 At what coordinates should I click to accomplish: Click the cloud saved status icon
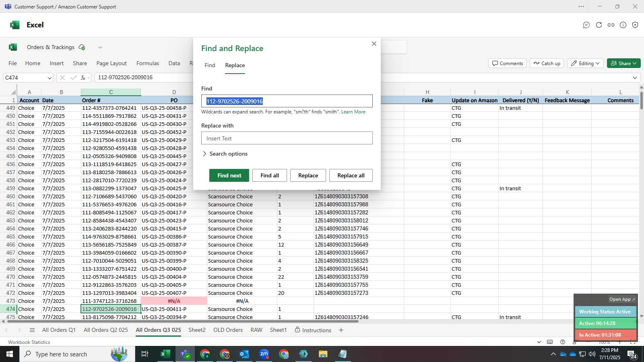click(x=82, y=47)
